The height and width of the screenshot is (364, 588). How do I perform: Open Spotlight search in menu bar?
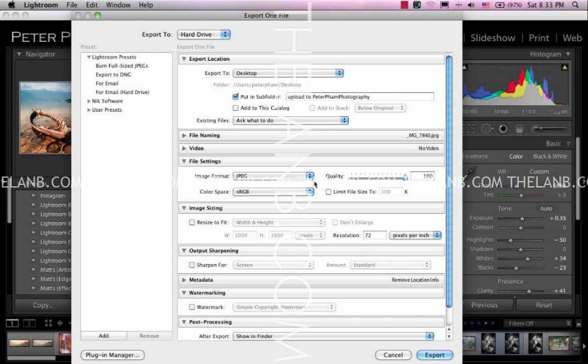pos(579,5)
